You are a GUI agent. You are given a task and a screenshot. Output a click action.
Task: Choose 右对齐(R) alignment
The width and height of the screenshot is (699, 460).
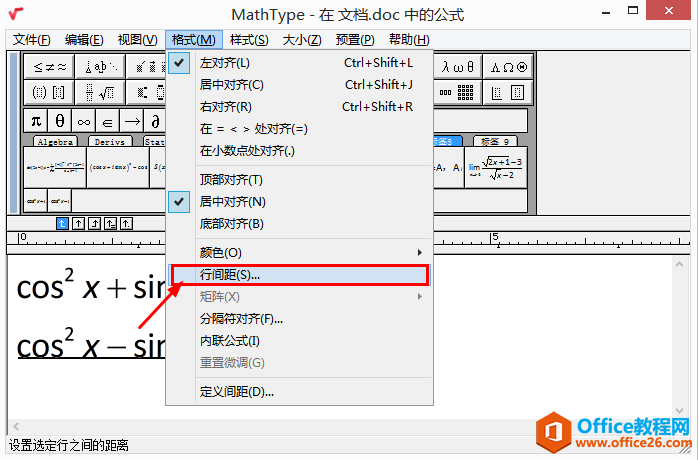[299, 107]
